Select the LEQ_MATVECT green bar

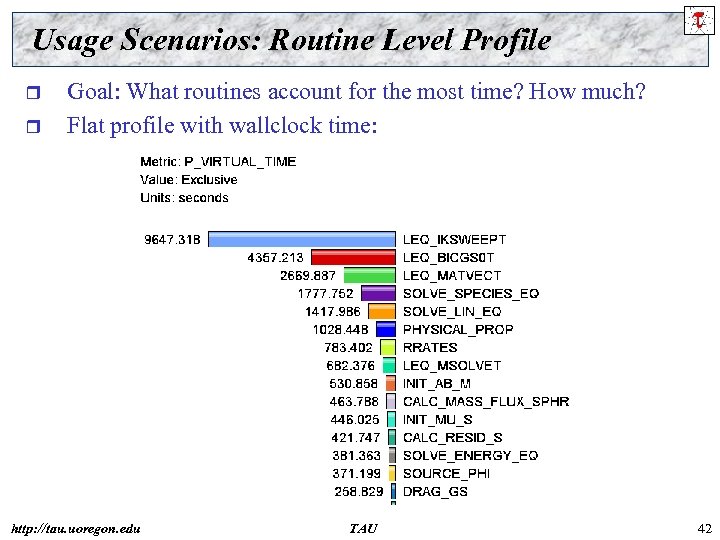pos(370,276)
